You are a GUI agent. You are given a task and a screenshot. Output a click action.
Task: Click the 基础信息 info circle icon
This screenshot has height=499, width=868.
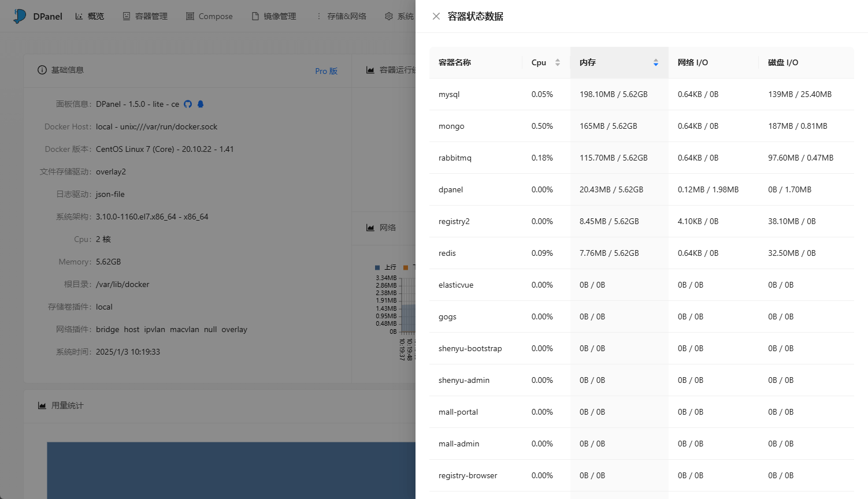(42, 70)
